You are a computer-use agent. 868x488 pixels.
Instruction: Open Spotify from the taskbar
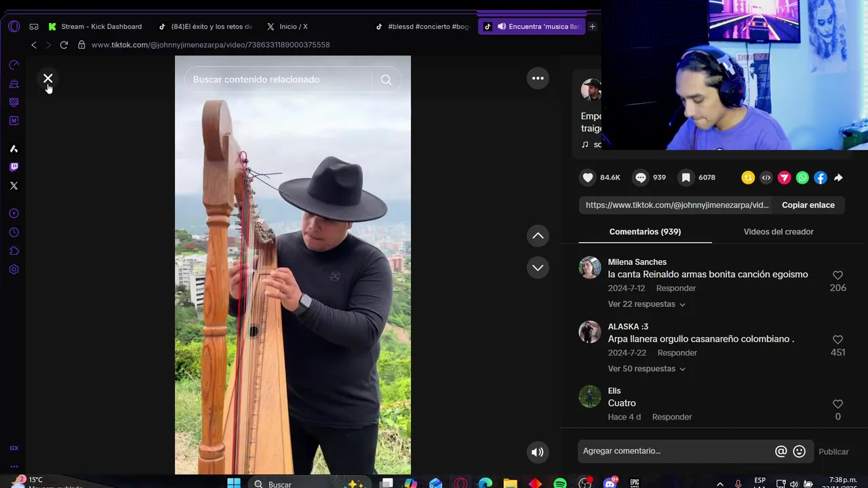coord(560,483)
